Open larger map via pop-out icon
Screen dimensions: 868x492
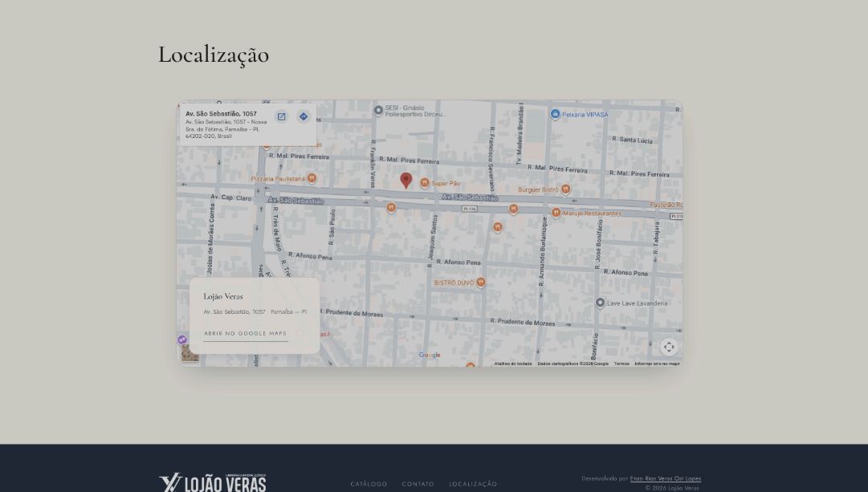[281, 116]
